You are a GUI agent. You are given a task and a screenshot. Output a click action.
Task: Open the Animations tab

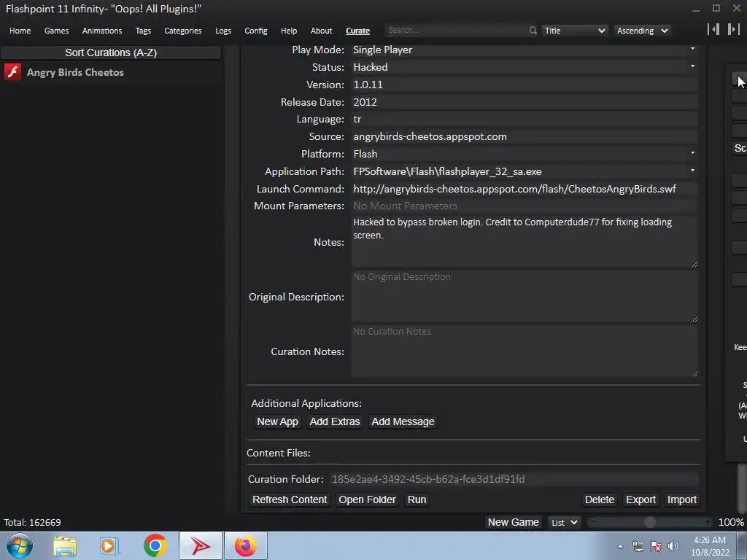(102, 31)
